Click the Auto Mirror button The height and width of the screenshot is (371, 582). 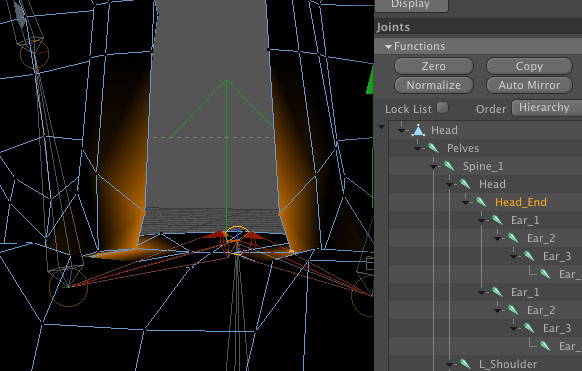coord(529,85)
